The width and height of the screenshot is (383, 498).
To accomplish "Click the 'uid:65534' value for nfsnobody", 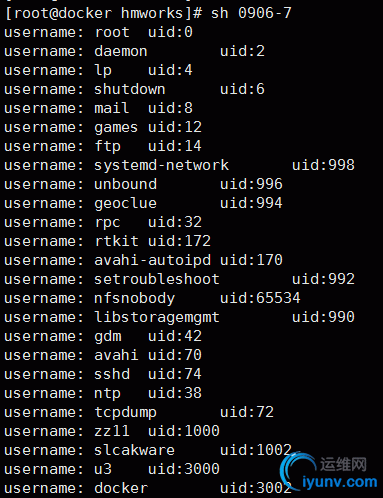I will click(260, 298).
